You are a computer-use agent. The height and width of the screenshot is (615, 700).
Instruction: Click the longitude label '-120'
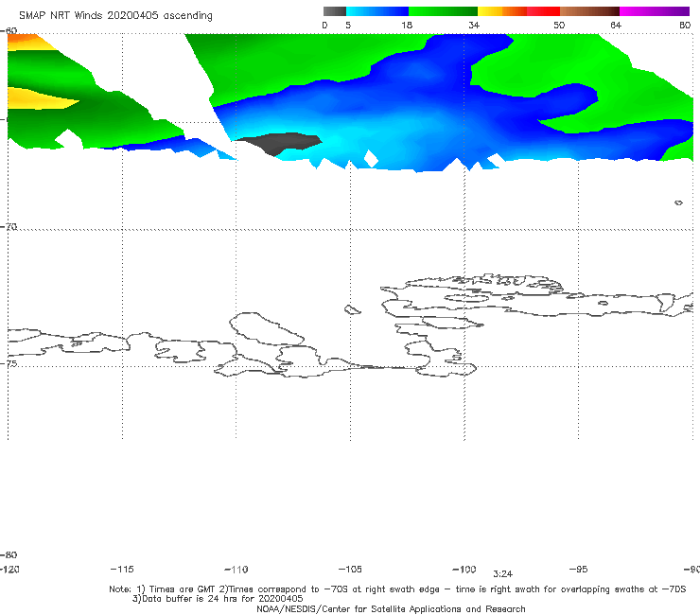pos(9,569)
